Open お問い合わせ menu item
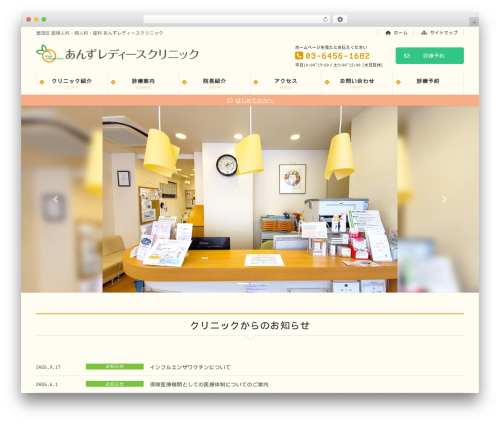Viewport: 500px width, 423px height. [x=357, y=83]
